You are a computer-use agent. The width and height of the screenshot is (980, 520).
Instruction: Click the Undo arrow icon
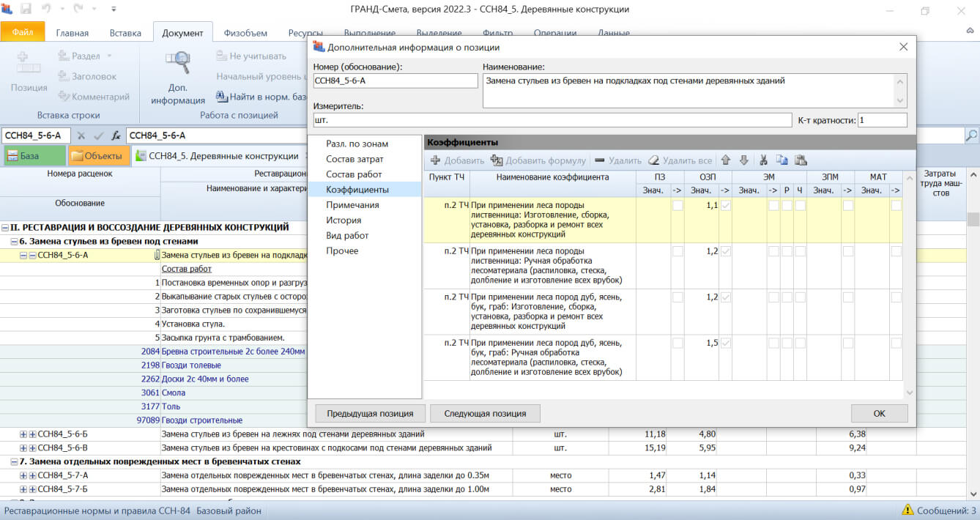coord(46,10)
